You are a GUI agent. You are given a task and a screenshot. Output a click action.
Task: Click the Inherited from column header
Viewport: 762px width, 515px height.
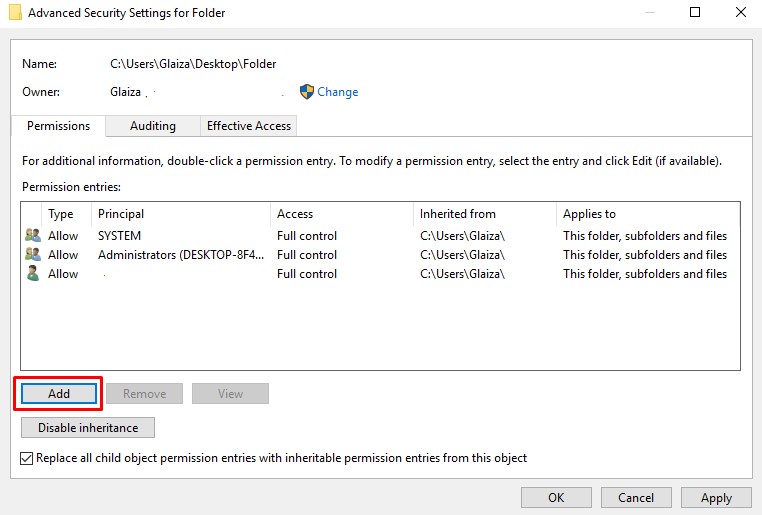tap(483, 214)
